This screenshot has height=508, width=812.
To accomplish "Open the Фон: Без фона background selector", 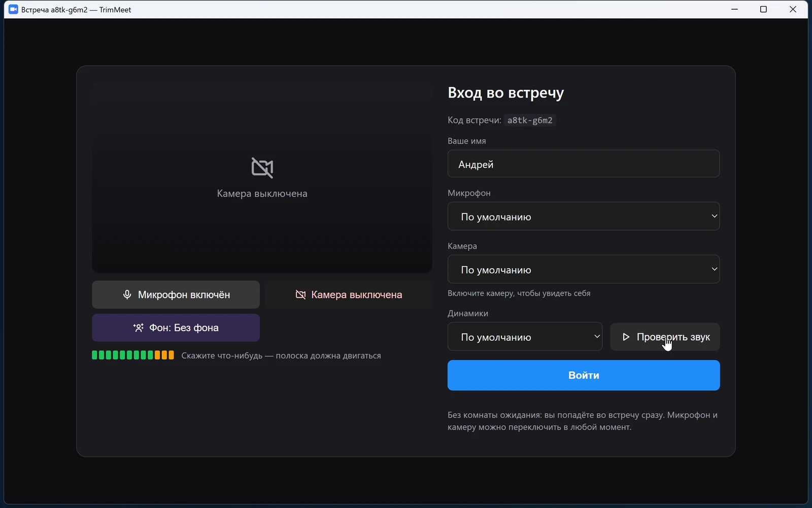I will (176, 328).
